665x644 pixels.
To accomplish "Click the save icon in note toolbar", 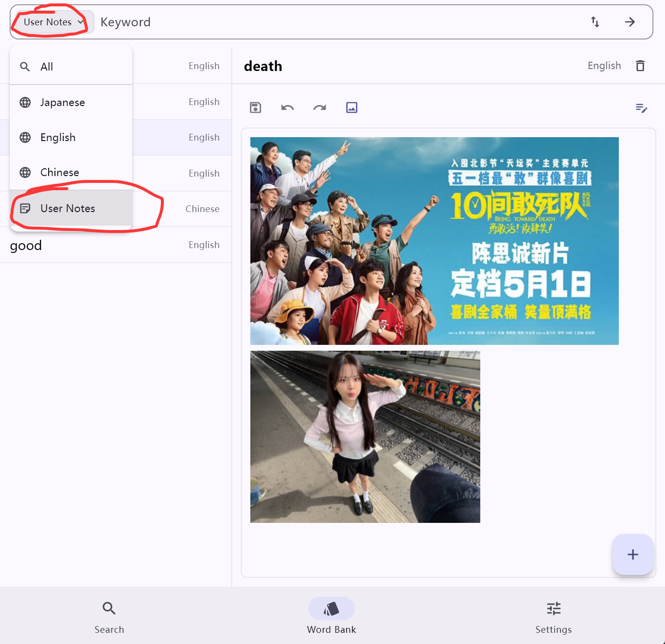I will (255, 107).
